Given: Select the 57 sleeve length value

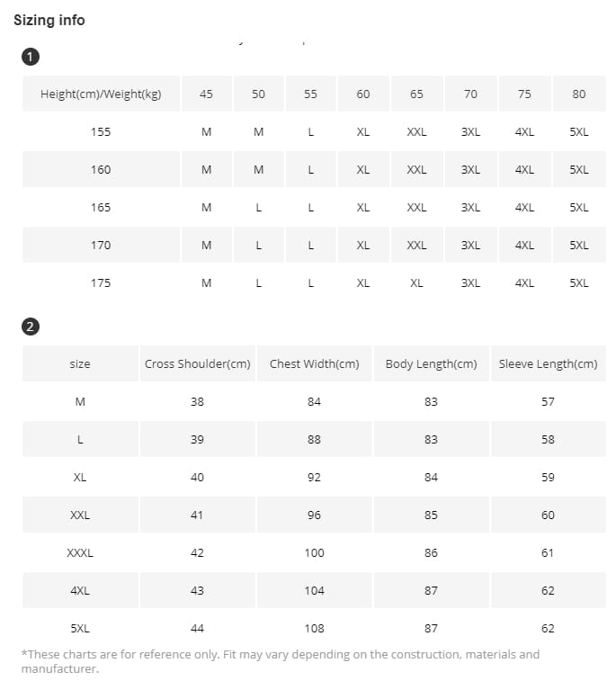Looking at the screenshot, I should pos(548,402).
